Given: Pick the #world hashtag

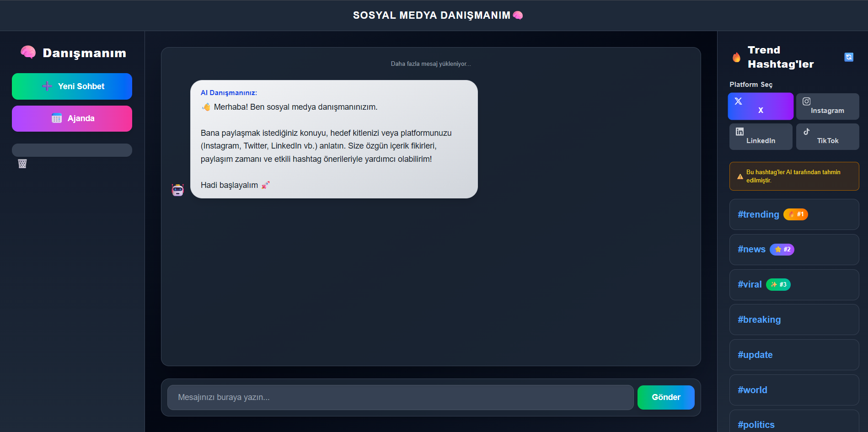Looking at the screenshot, I should tap(794, 390).
